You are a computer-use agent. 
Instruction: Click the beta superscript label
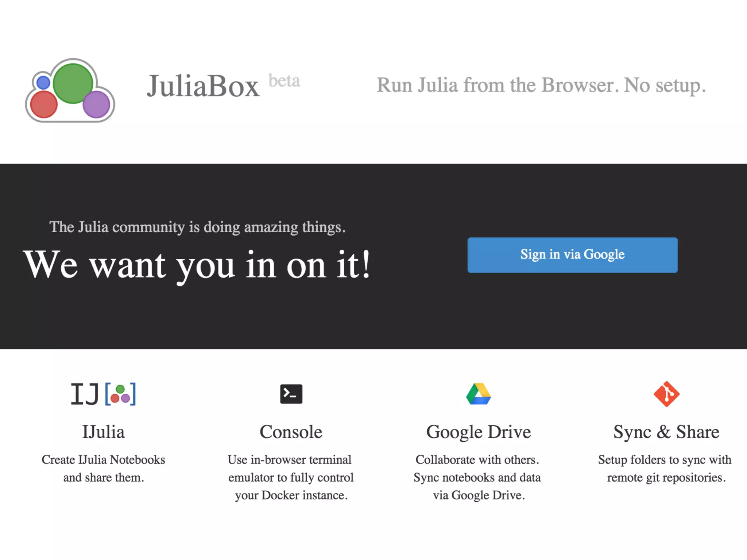(x=284, y=81)
